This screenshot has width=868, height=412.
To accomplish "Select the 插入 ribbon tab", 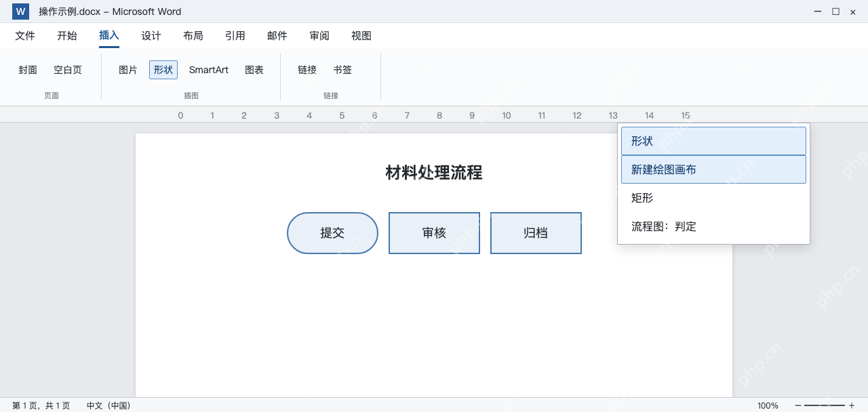I will [x=109, y=36].
